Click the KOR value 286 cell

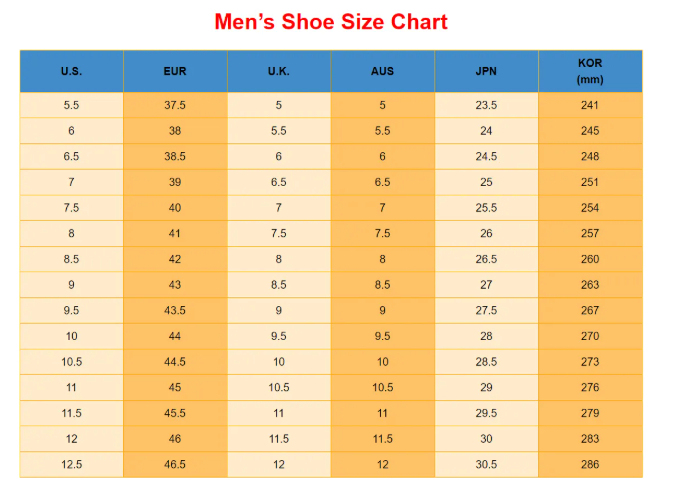(x=590, y=464)
